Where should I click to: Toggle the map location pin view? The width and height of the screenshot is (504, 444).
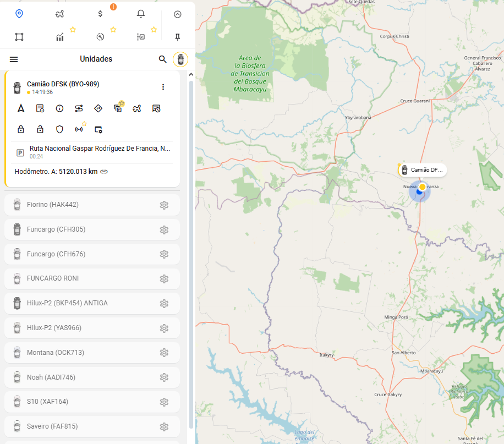click(19, 14)
